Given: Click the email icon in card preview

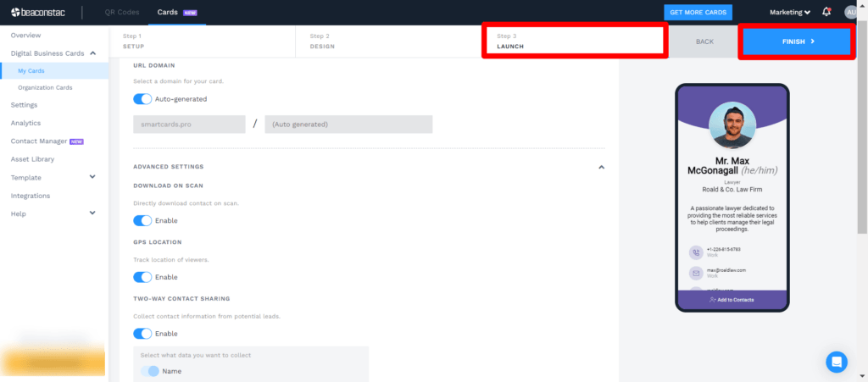Looking at the screenshot, I should (696, 273).
